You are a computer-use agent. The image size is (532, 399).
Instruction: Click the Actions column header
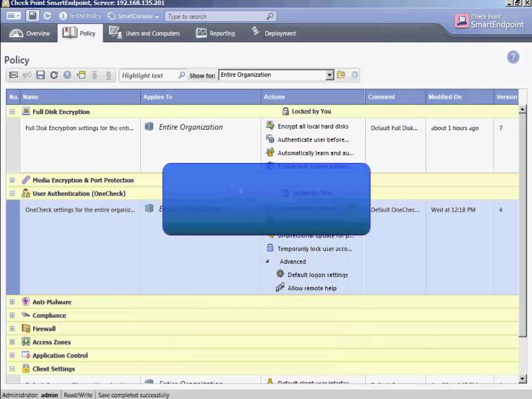tap(313, 97)
